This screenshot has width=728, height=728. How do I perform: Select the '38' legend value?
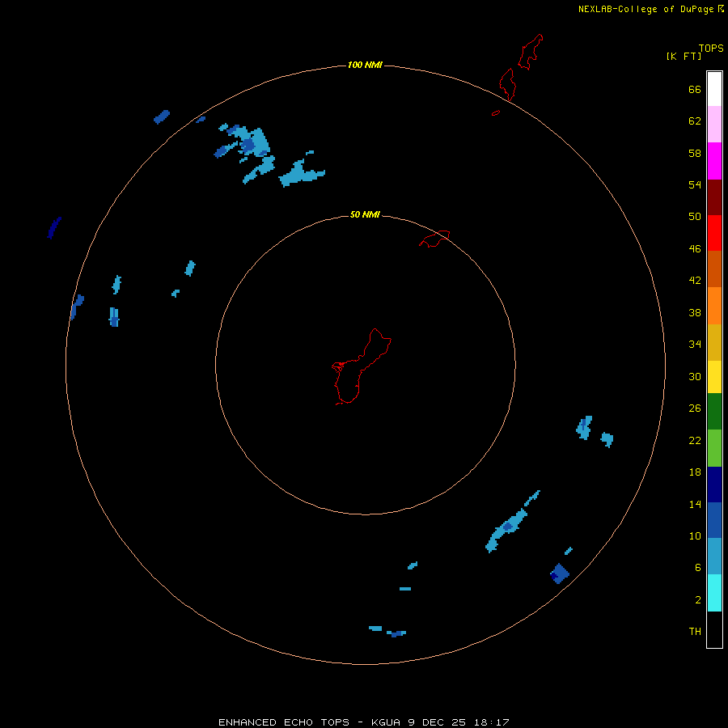pos(695,312)
